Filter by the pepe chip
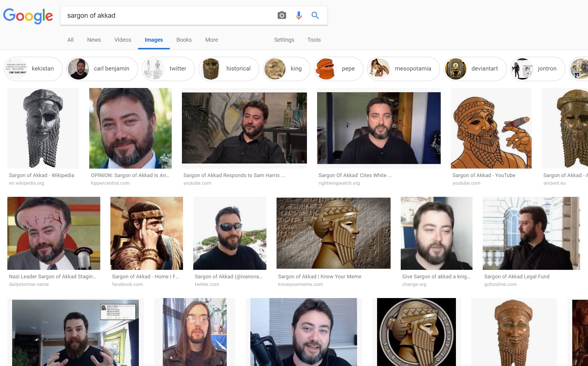588x366 pixels. [339, 69]
